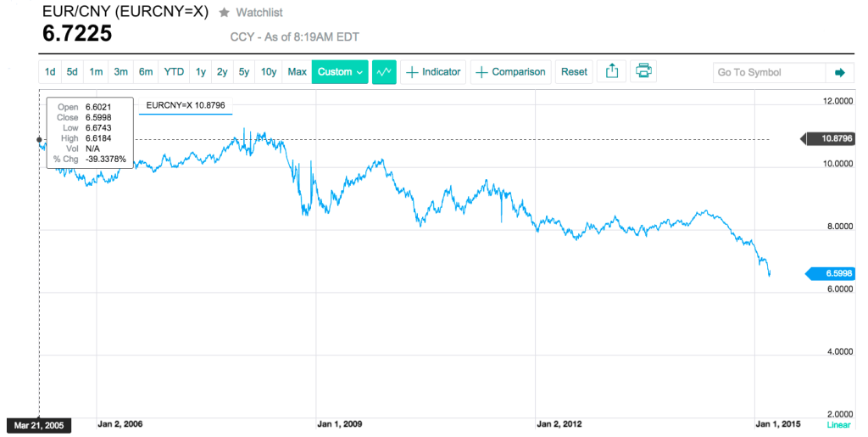
Task: Open the Custom date range dropdown
Action: click(x=340, y=72)
